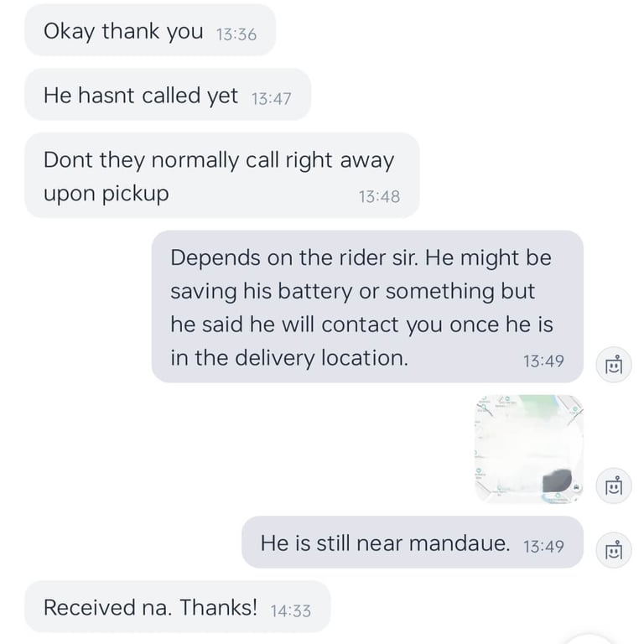
Task: Tap the 13:49 timestamp in the rider reply
Action: (543, 361)
